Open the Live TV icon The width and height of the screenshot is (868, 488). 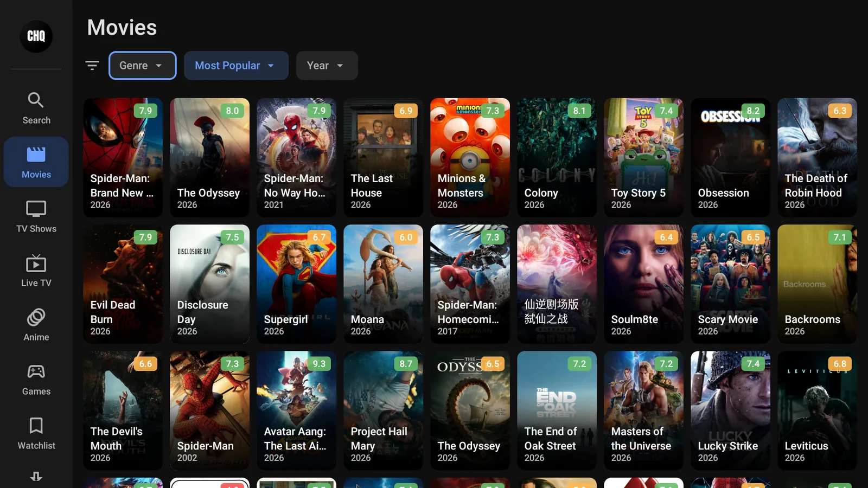(x=36, y=263)
